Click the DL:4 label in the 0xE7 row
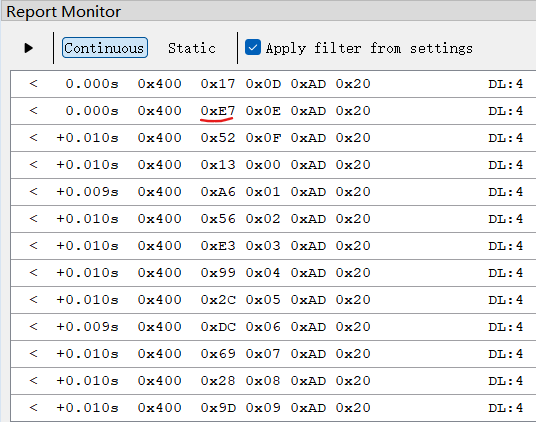Viewport: 536px width, 422px height. pos(506,111)
